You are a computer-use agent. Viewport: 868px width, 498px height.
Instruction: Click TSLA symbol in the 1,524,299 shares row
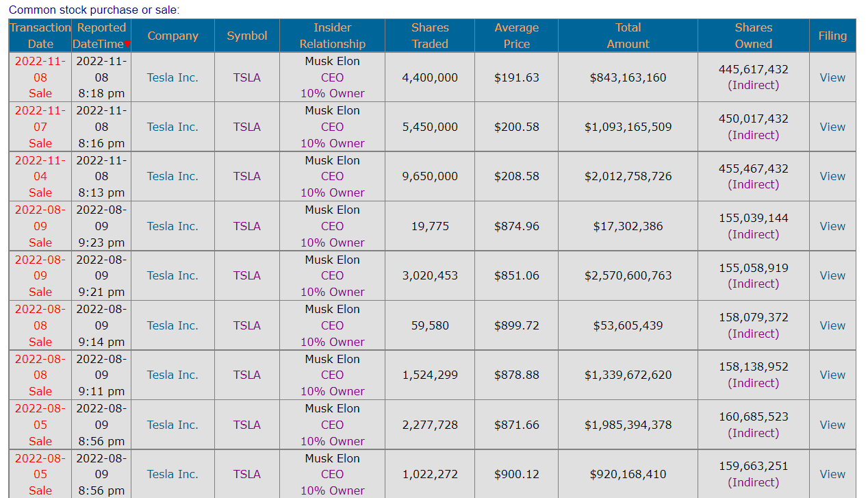click(247, 375)
